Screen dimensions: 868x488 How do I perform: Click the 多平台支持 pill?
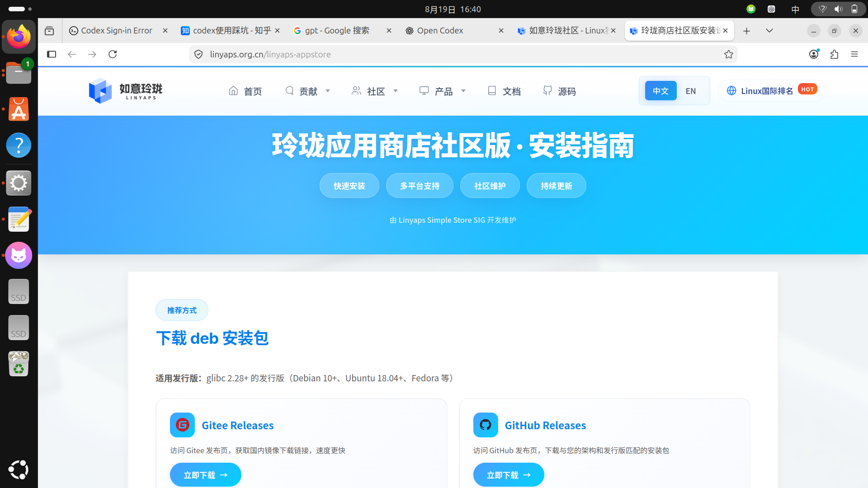(x=420, y=186)
